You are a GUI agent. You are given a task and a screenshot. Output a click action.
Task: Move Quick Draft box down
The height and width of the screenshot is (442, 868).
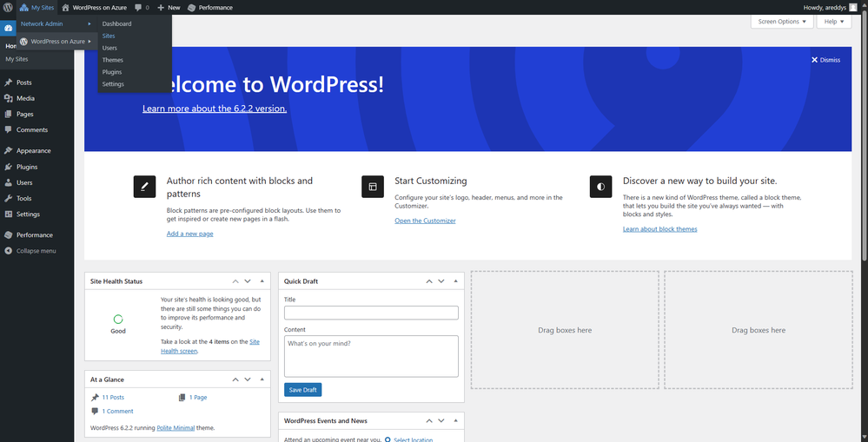441,281
